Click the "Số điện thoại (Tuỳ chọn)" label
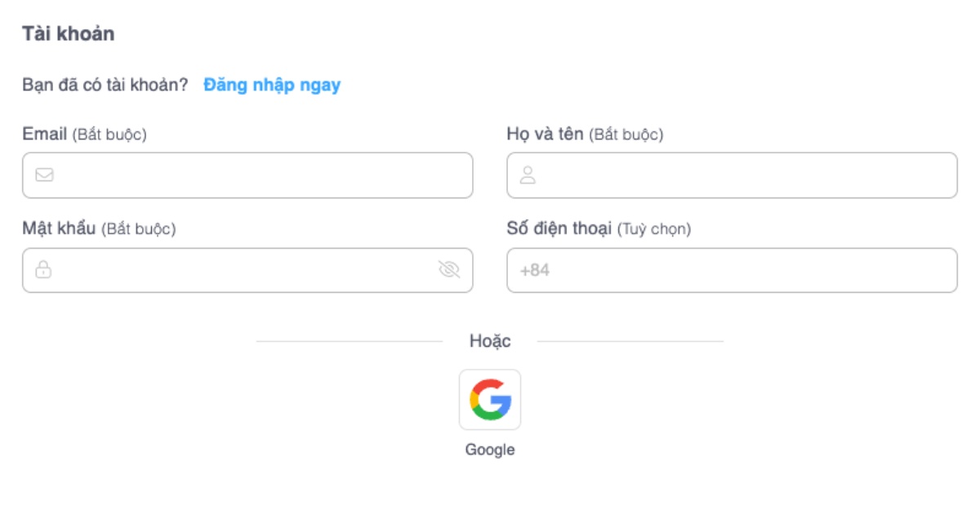 (x=599, y=229)
